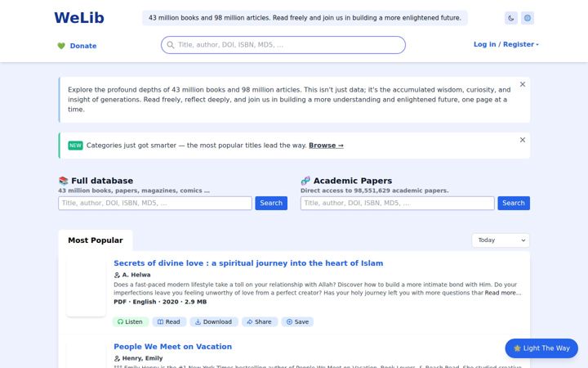Screen dimensions: 588x368
Task: Click the author icon beside A. Helwa
Action: [x=117, y=275]
